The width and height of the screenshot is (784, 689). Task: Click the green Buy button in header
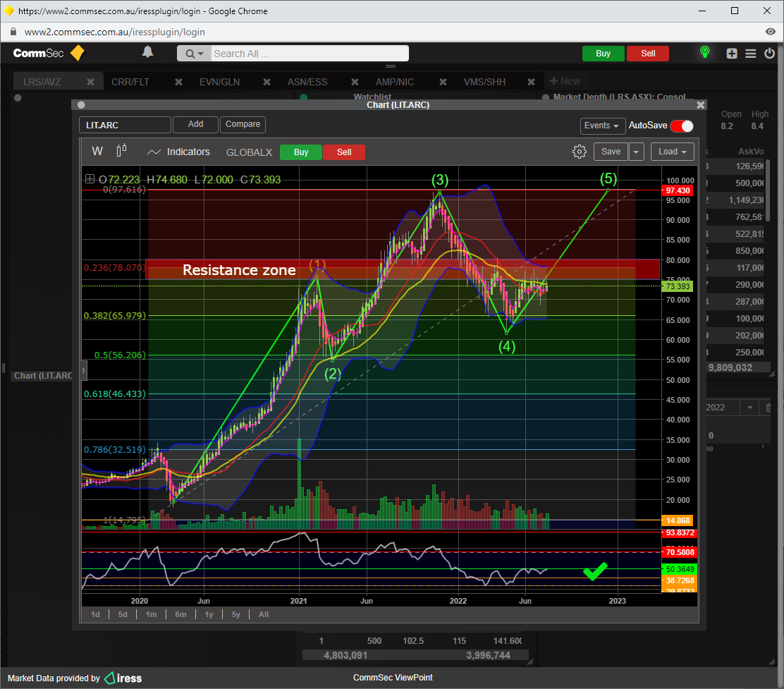coord(603,54)
